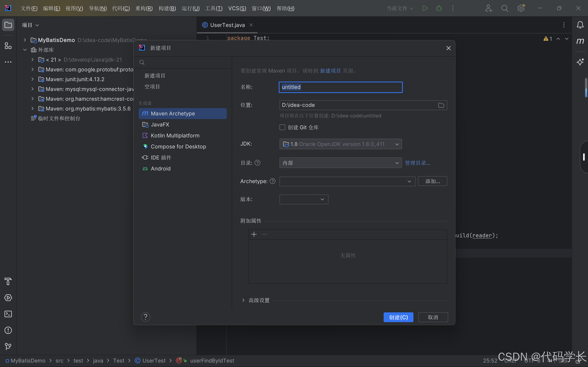The height and width of the screenshot is (367, 588).
Task: Open the VCS menu
Action: click(237, 8)
